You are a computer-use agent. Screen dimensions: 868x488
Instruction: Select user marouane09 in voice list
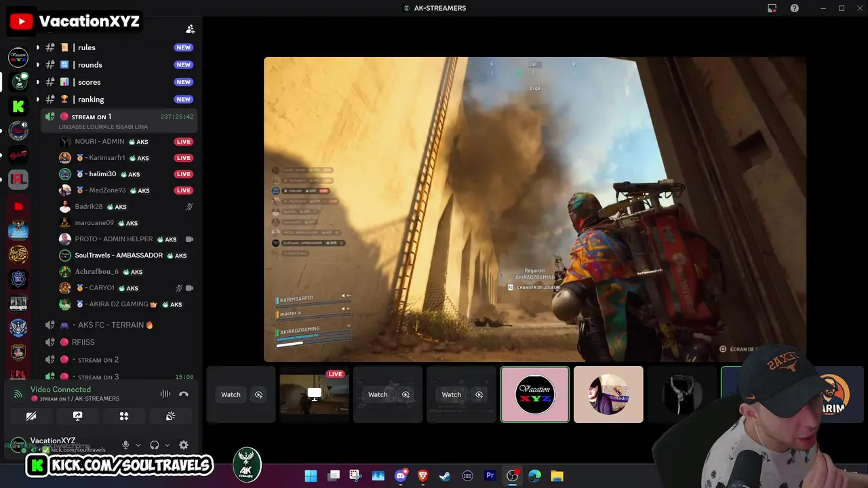coord(126,223)
